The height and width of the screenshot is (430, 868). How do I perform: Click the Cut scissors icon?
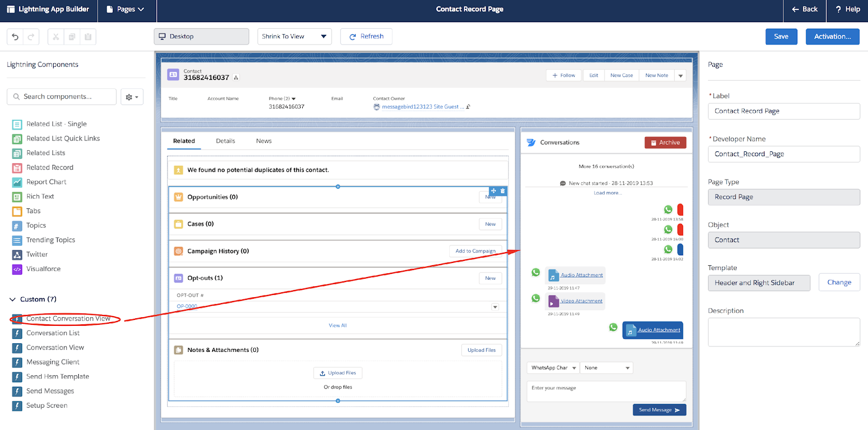pyautogui.click(x=56, y=37)
